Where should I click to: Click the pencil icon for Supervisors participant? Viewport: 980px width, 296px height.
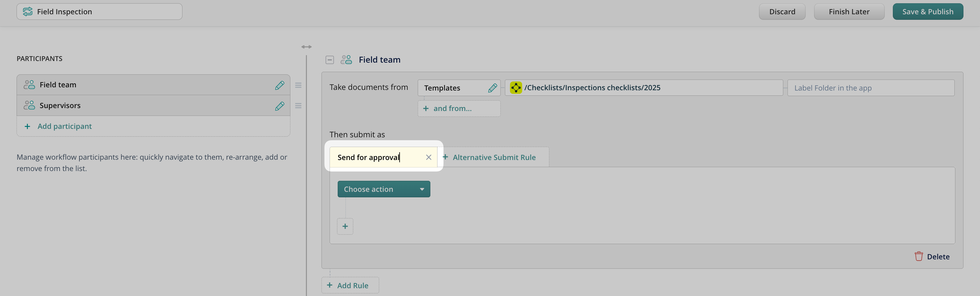coord(280,106)
